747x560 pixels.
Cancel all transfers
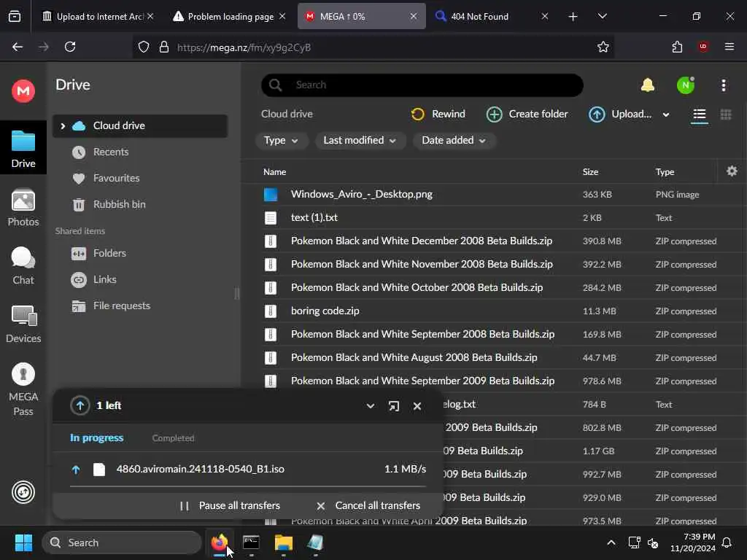click(368, 506)
